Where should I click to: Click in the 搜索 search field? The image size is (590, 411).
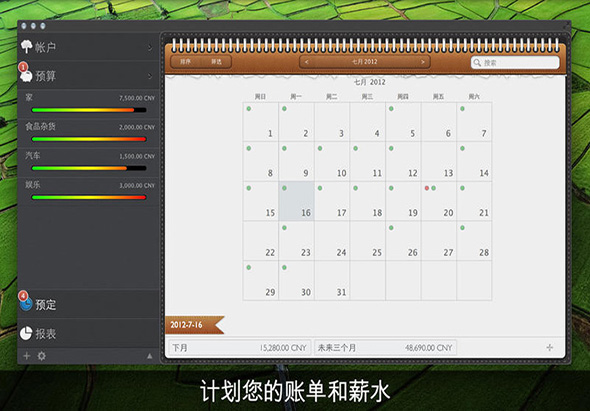515,62
